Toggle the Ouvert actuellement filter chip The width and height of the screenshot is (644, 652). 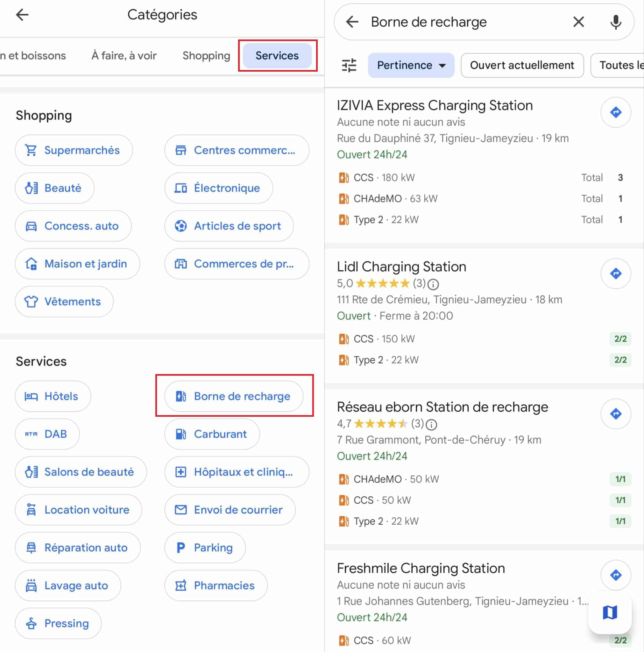pos(522,65)
